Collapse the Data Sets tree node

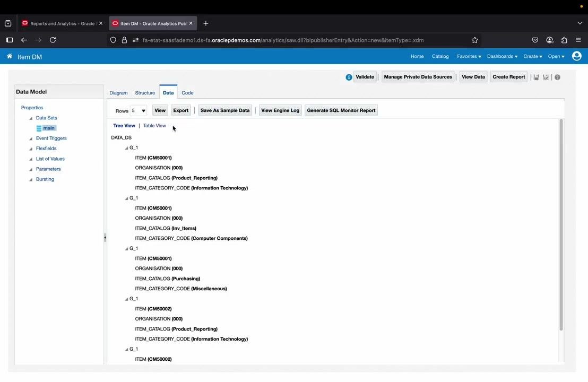click(x=31, y=118)
